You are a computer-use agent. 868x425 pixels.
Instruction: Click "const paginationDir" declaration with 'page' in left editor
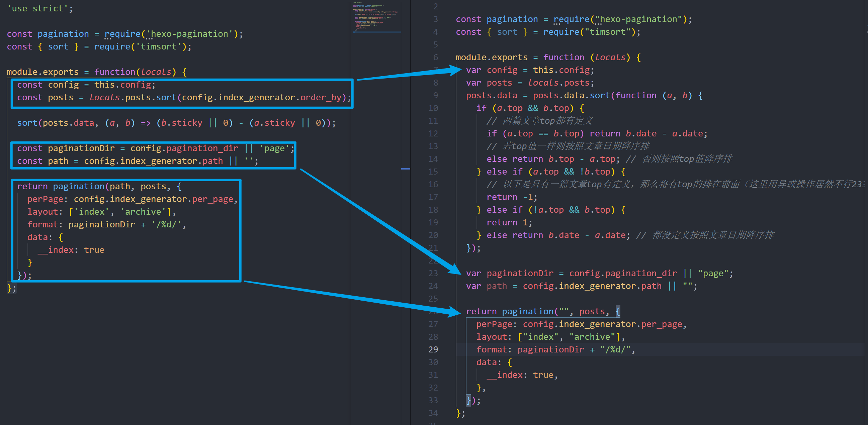pos(156,148)
